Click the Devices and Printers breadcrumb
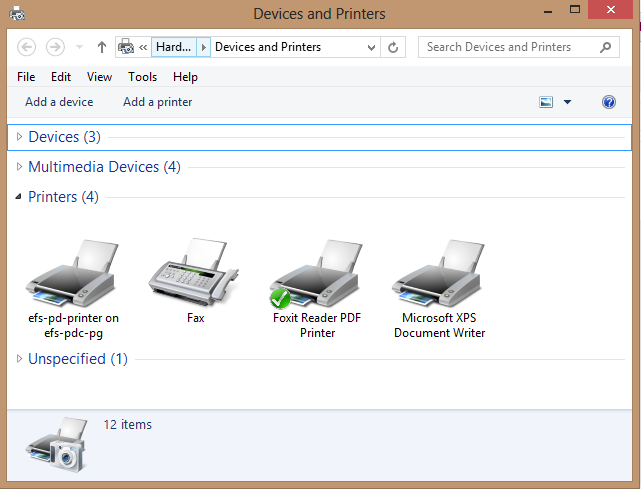This screenshot has height=489, width=641. click(x=268, y=47)
